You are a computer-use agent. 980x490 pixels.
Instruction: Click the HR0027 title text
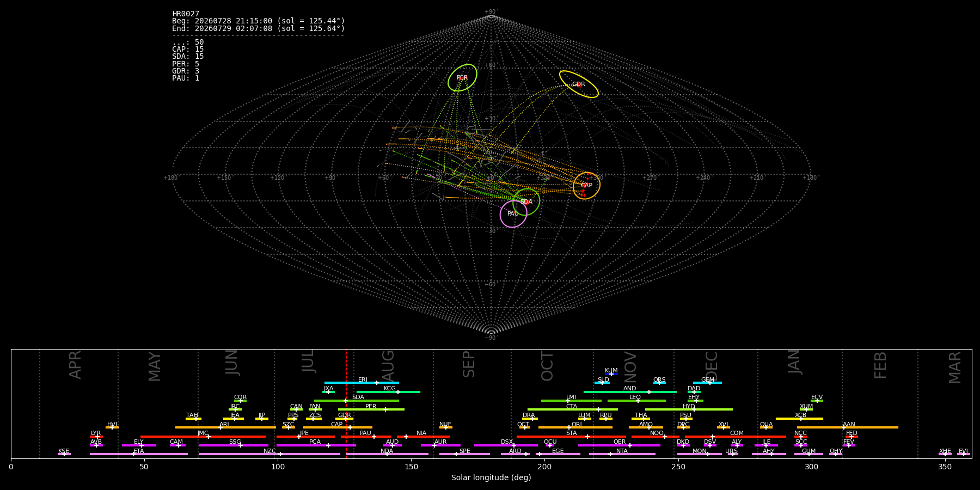click(x=186, y=14)
